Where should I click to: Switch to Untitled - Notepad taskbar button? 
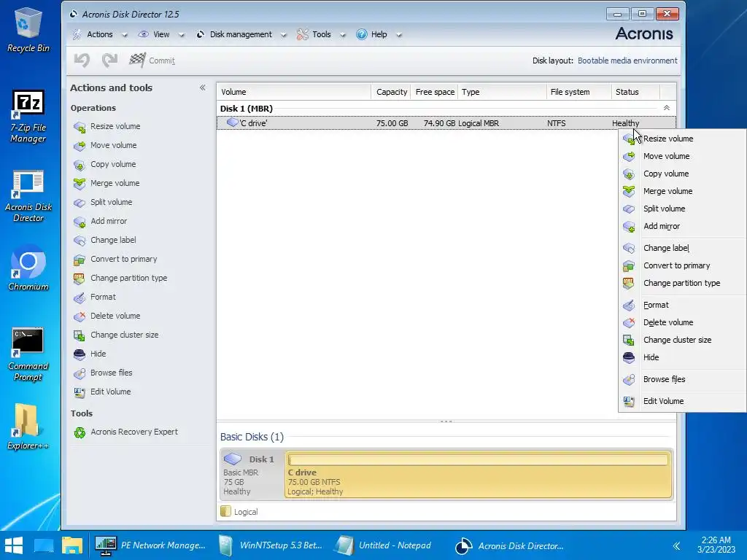tap(384, 545)
